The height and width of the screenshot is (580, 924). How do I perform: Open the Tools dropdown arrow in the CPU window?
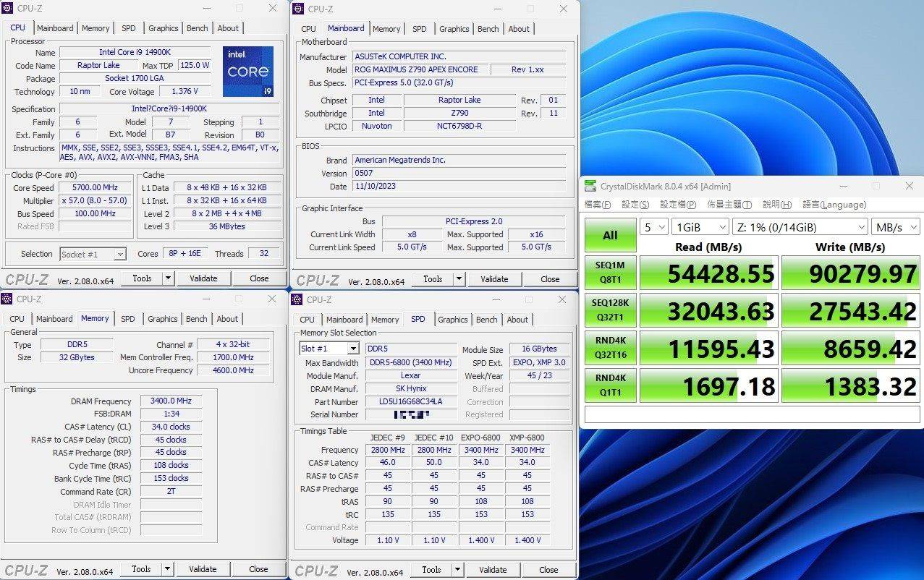click(x=168, y=278)
